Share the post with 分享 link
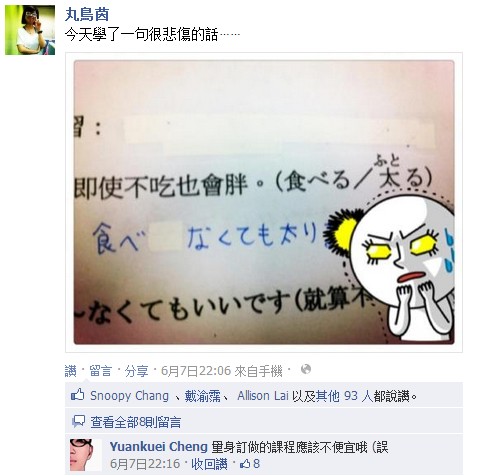This screenshot has width=488, height=476. click(x=136, y=371)
